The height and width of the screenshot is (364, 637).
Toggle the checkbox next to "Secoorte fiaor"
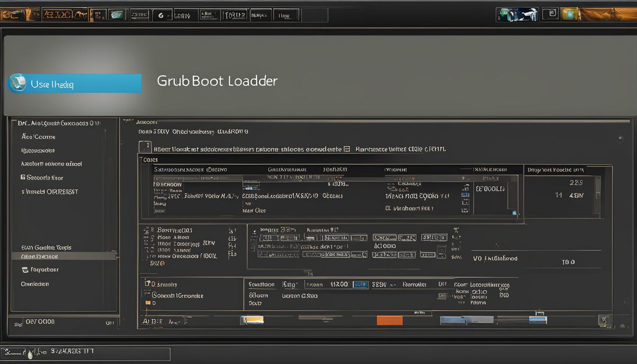23,177
